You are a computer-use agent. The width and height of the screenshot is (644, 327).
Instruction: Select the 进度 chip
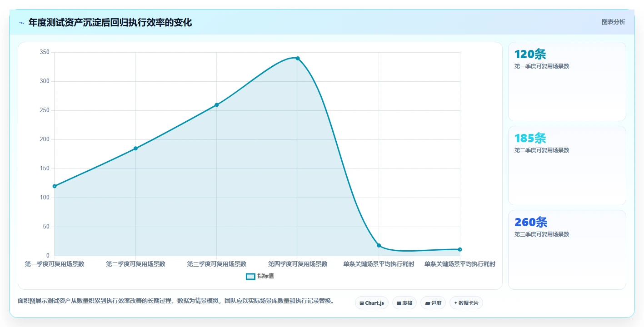click(433, 303)
